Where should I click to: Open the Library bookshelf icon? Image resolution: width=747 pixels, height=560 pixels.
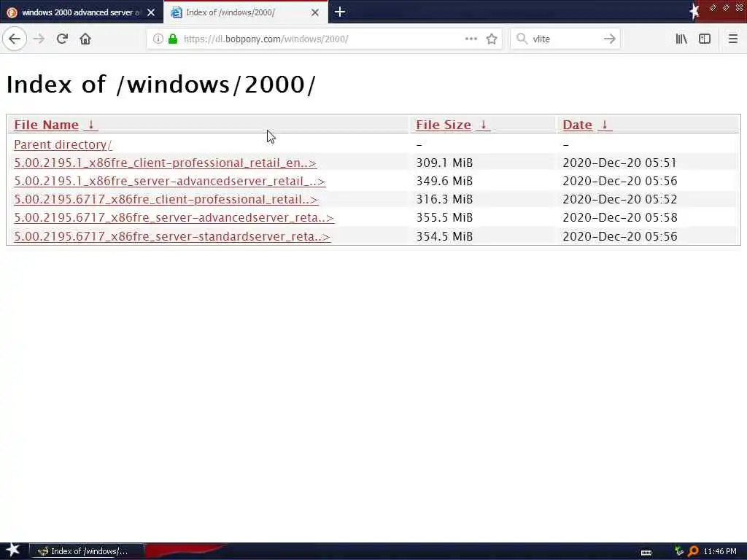(681, 39)
